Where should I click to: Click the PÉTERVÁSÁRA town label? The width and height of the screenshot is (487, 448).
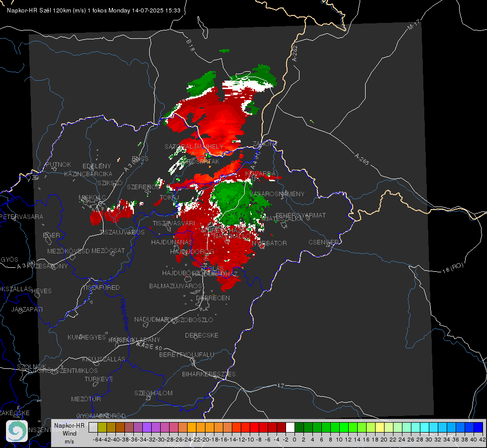21,217
